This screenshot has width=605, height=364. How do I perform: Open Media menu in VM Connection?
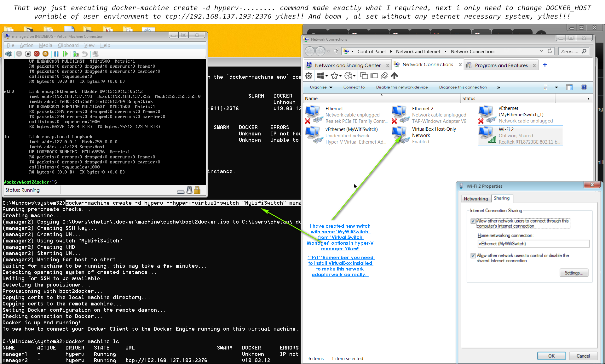[46, 45]
